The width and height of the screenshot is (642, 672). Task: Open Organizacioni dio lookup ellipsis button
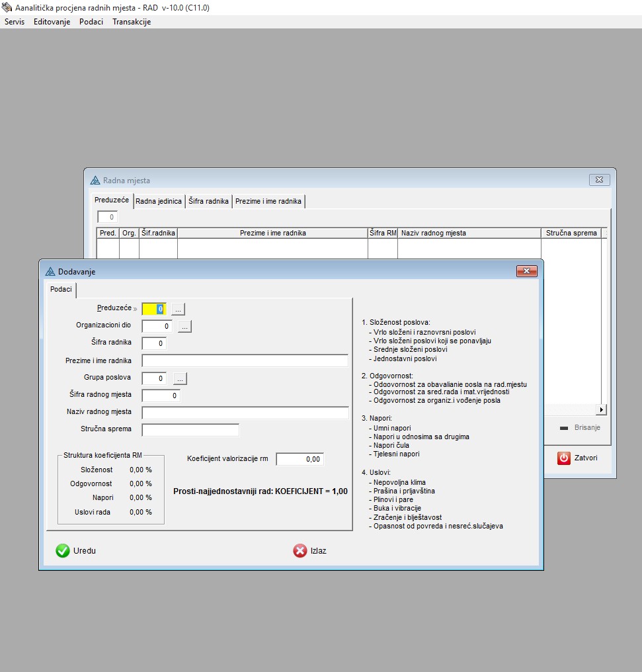coord(184,326)
